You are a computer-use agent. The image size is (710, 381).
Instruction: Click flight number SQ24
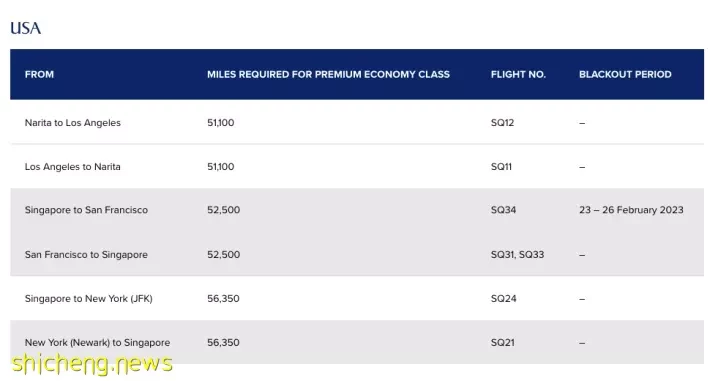pyautogui.click(x=504, y=299)
